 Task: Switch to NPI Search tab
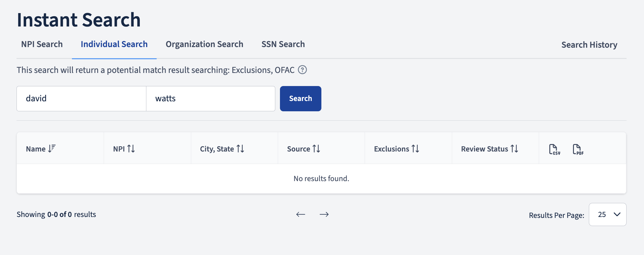42,44
